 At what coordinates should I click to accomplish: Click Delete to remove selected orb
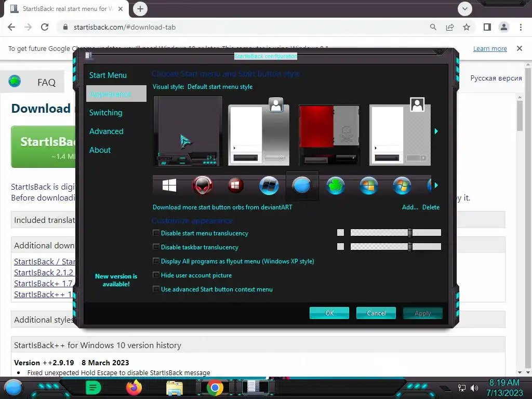pyautogui.click(x=431, y=207)
